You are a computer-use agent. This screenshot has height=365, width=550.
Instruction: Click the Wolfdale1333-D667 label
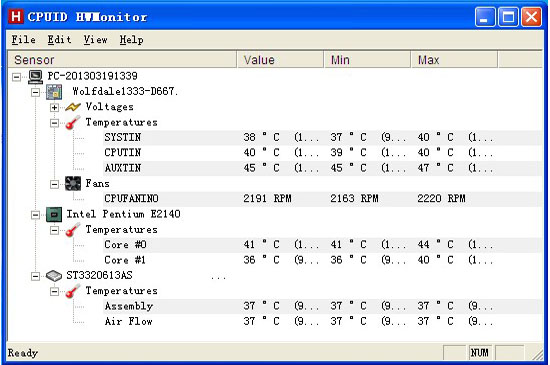(125, 92)
